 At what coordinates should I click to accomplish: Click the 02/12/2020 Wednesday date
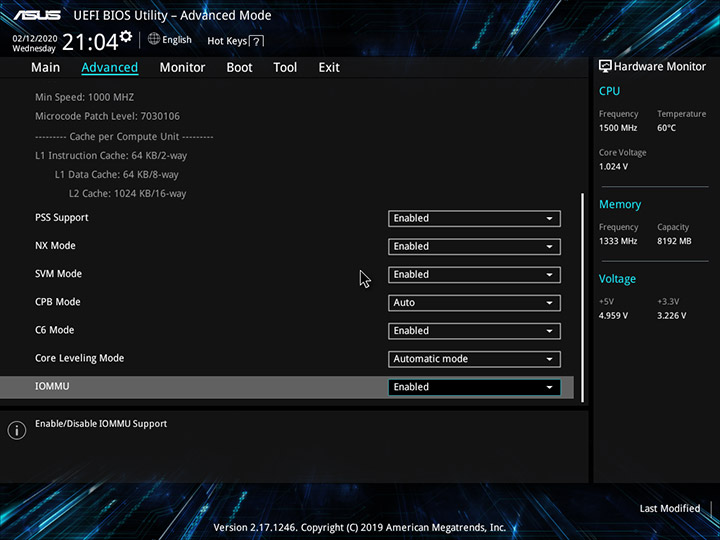click(x=34, y=43)
